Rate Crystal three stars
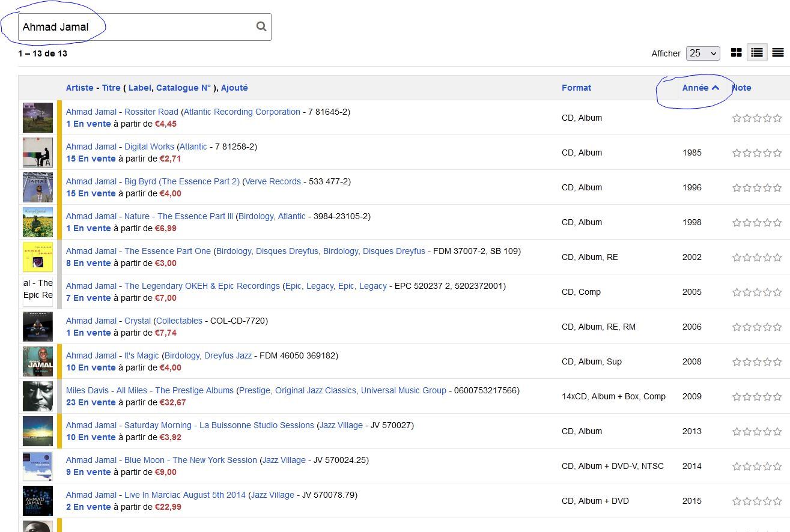The width and height of the screenshot is (790, 532). coord(757,327)
